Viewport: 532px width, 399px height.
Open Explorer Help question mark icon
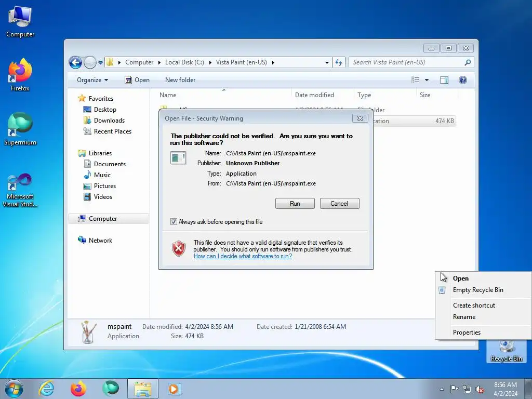(x=463, y=80)
